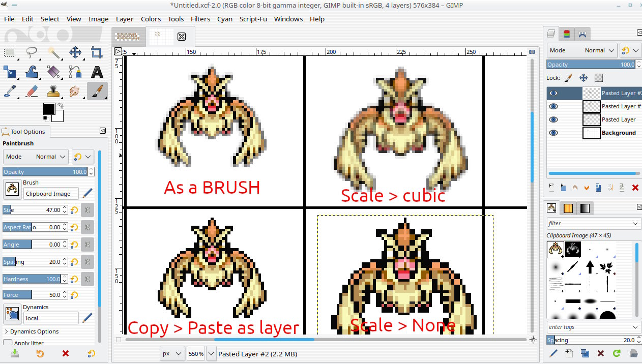
Task: Select the Pasted Layer #1 row
Action: 594,106
